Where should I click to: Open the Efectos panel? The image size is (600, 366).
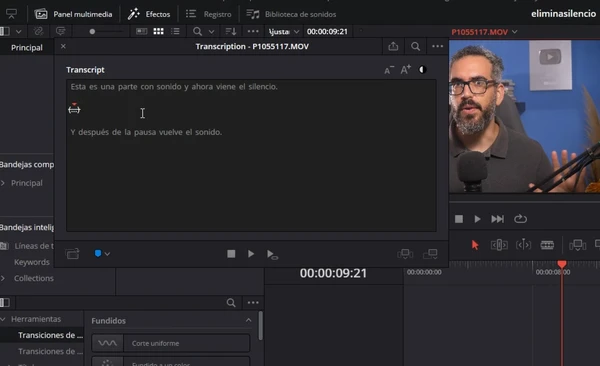tap(149, 14)
